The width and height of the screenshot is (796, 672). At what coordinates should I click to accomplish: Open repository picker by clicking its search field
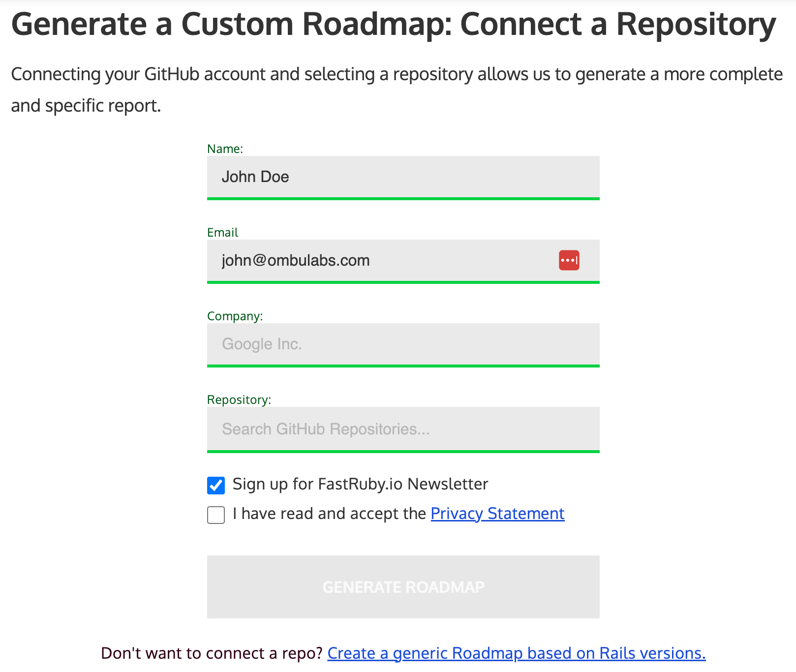click(402, 428)
